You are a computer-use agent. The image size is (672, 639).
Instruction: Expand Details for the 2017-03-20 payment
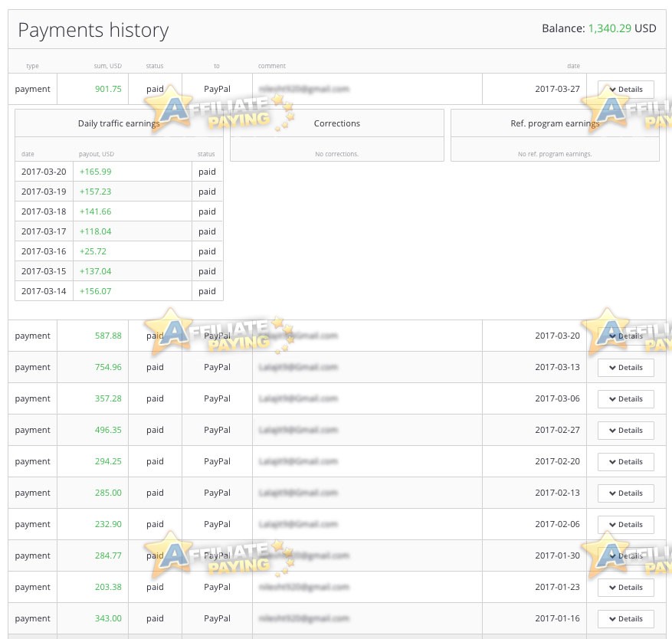[x=626, y=336]
